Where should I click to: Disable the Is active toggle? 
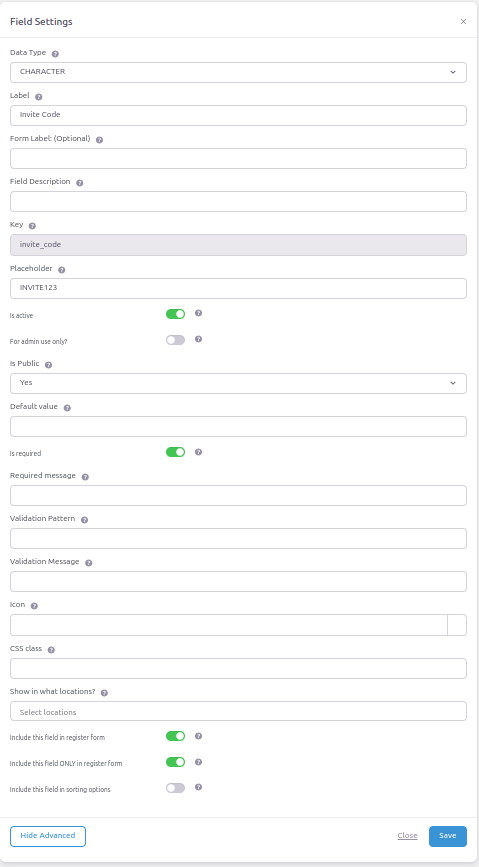175,314
